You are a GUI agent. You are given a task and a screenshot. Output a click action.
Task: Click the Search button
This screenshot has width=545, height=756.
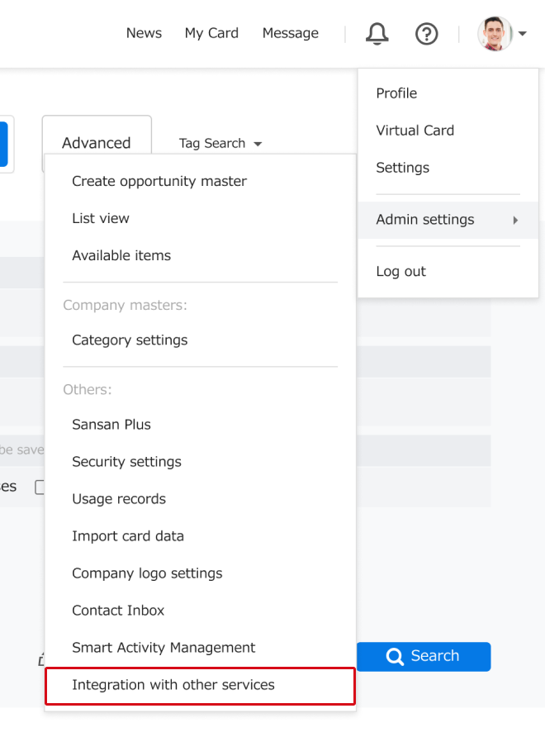pyautogui.click(x=424, y=656)
